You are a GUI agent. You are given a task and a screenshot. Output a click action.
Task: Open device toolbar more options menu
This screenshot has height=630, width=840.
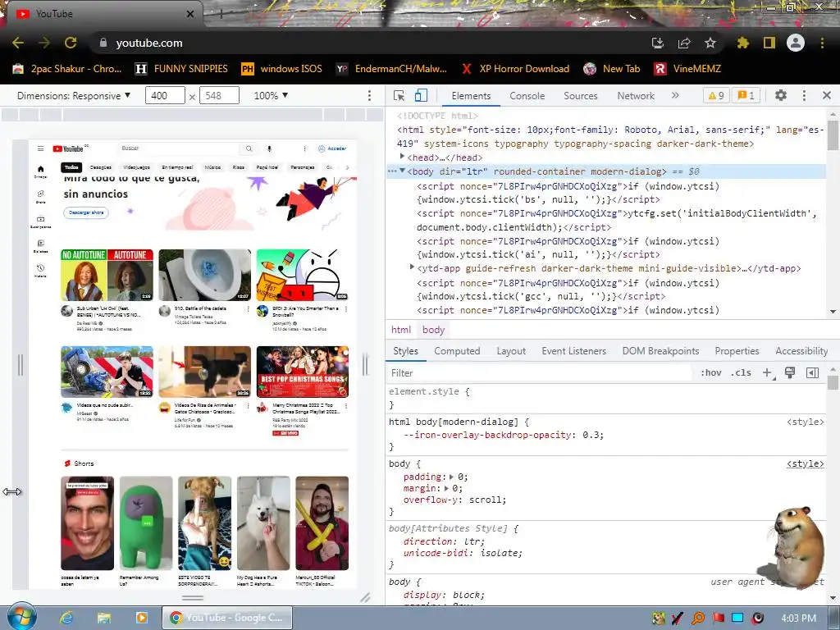(369, 95)
